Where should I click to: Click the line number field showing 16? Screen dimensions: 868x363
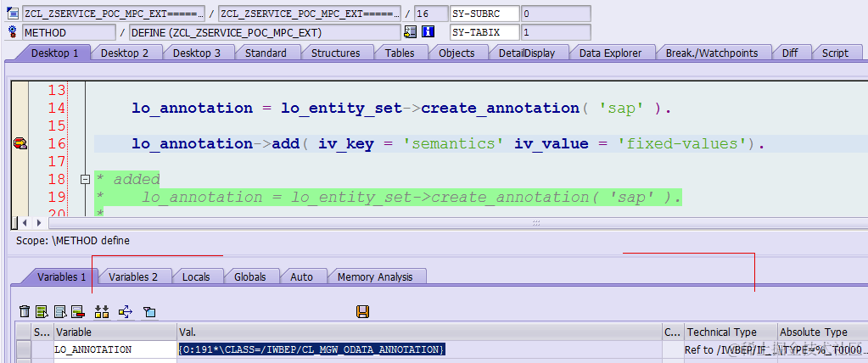(431, 14)
